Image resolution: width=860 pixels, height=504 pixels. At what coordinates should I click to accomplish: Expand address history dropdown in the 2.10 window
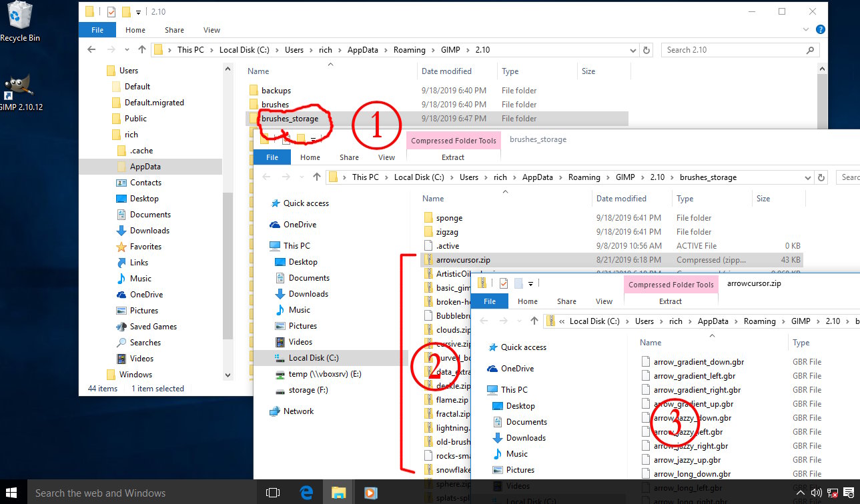pyautogui.click(x=632, y=50)
